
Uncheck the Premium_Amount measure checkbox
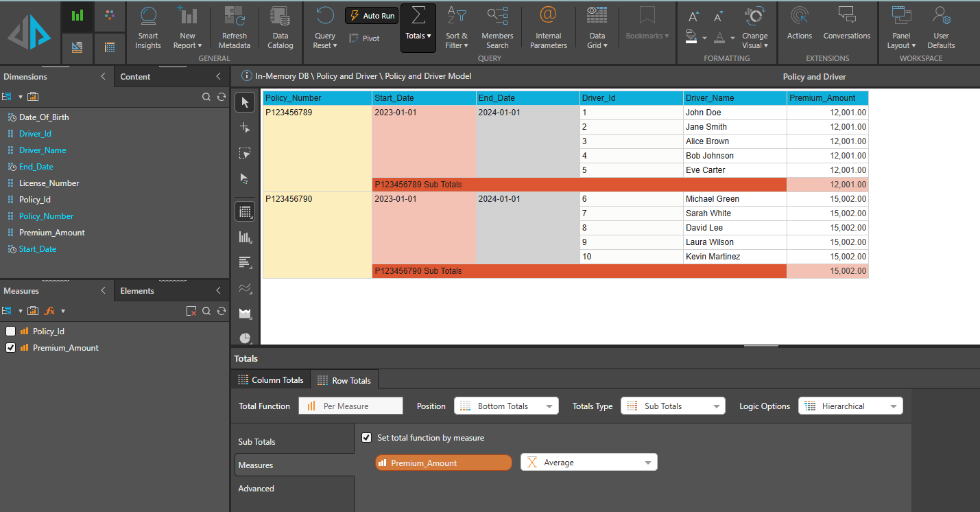[10, 347]
